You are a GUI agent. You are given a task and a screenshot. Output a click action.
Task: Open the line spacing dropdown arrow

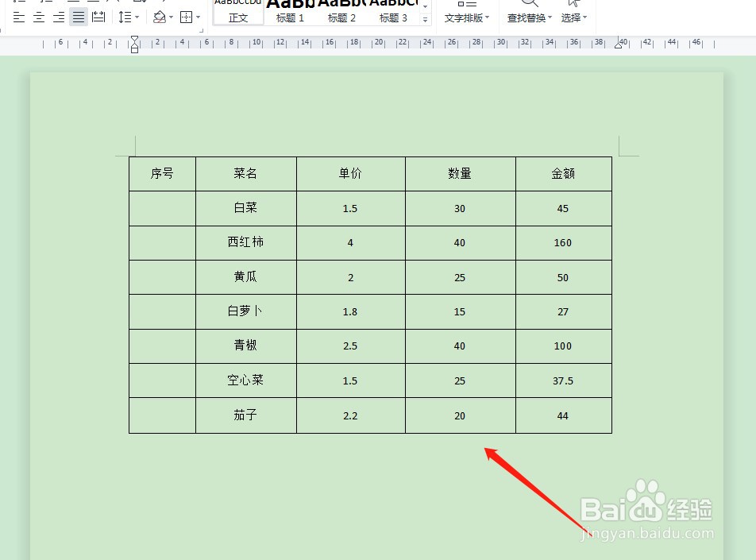[137, 17]
